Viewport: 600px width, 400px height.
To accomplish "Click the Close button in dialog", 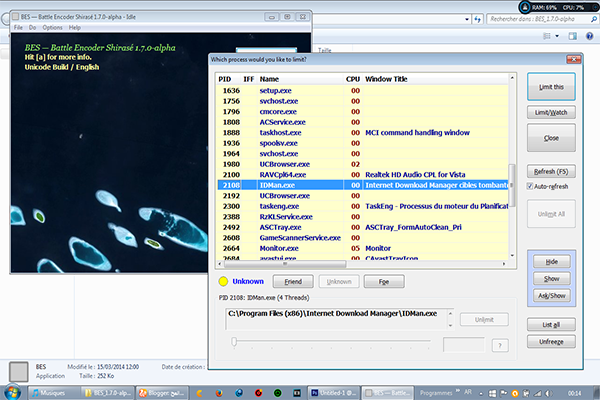I will [x=551, y=138].
